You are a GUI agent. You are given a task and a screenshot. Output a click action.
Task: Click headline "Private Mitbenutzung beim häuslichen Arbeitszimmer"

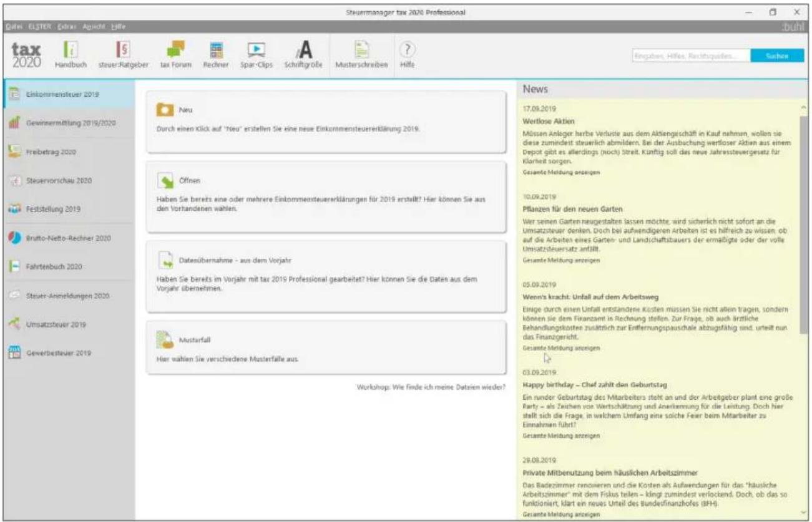pyautogui.click(x=610, y=472)
